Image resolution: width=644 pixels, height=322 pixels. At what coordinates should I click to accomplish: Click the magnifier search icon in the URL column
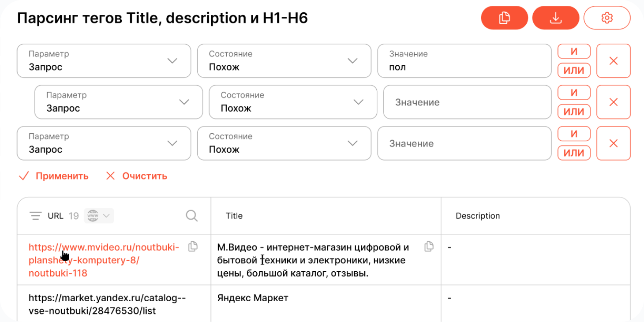(x=192, y=215)
